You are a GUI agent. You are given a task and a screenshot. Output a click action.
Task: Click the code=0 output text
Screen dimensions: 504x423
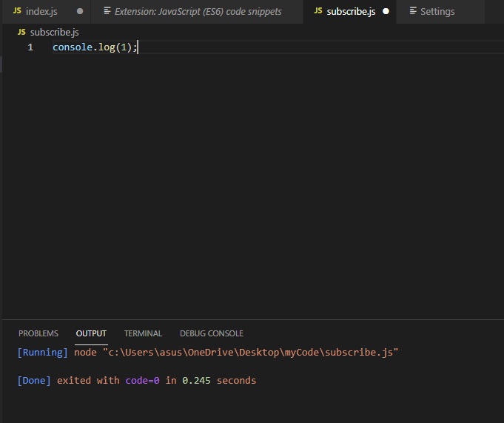coord(142,381)
